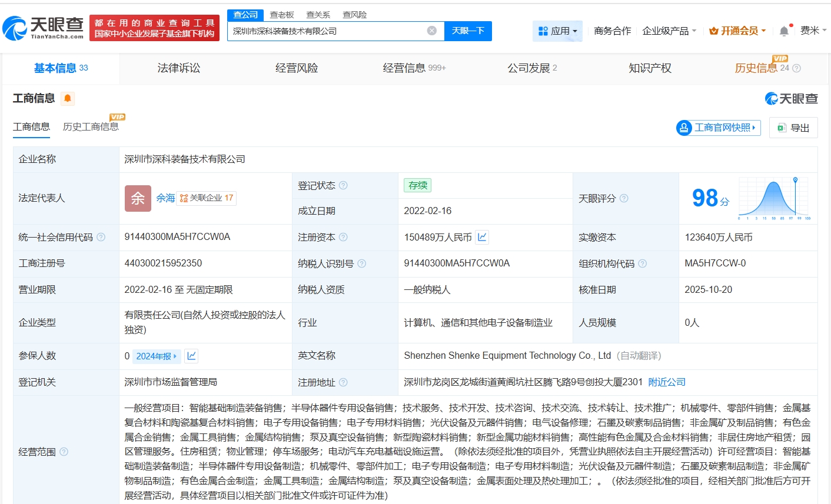
Task: Clear the search box with X icon
Action: coord(432,31)
